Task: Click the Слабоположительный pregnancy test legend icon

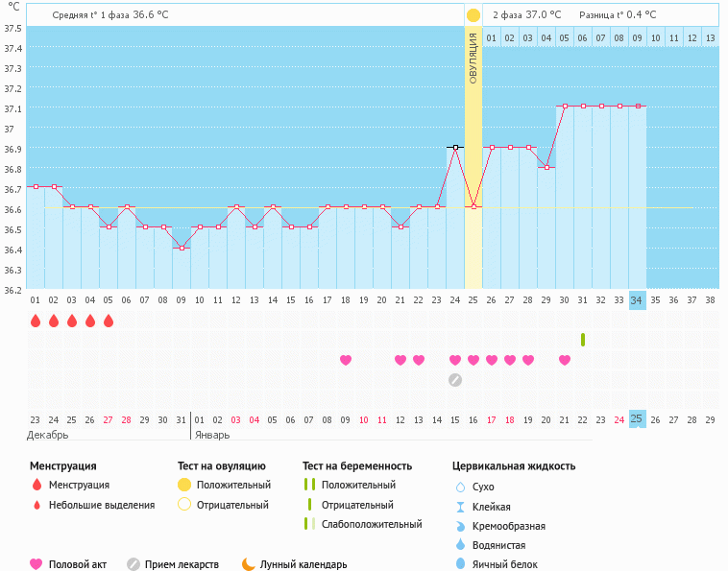Action: pyautogui.click(x=309, y=524)
